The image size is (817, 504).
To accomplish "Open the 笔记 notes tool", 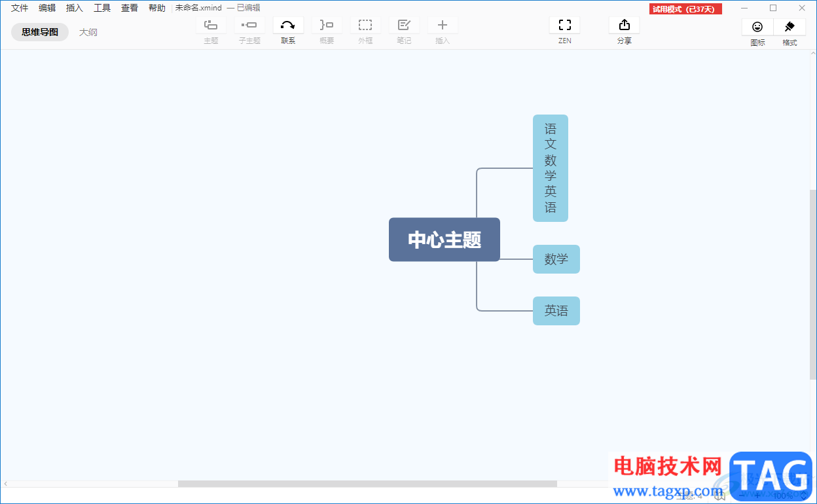I will coord(404,26).
